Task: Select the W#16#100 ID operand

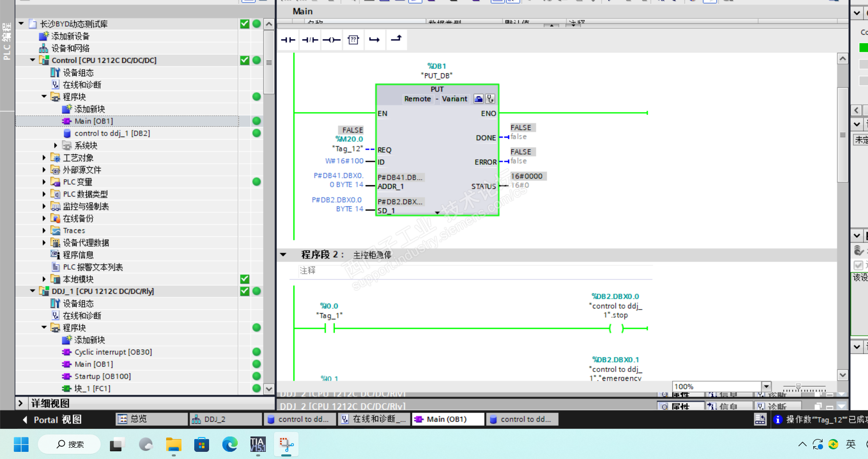Action: pyautogui.click(x=345, y=161)
